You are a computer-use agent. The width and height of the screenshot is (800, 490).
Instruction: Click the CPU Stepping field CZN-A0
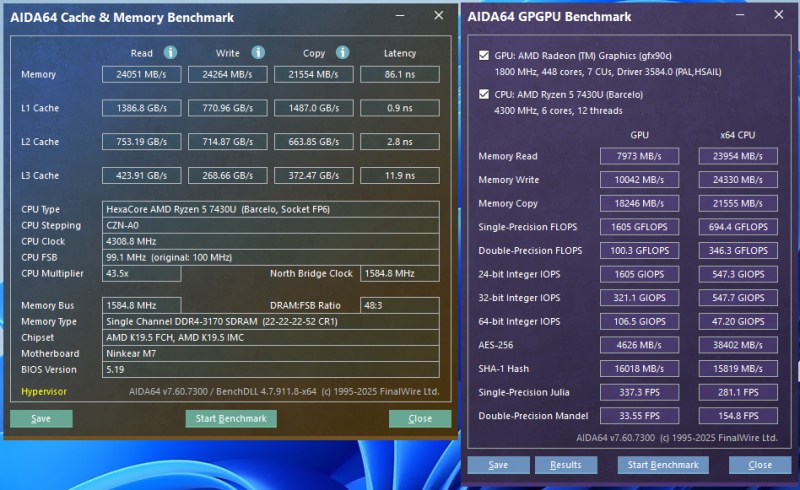271,225
